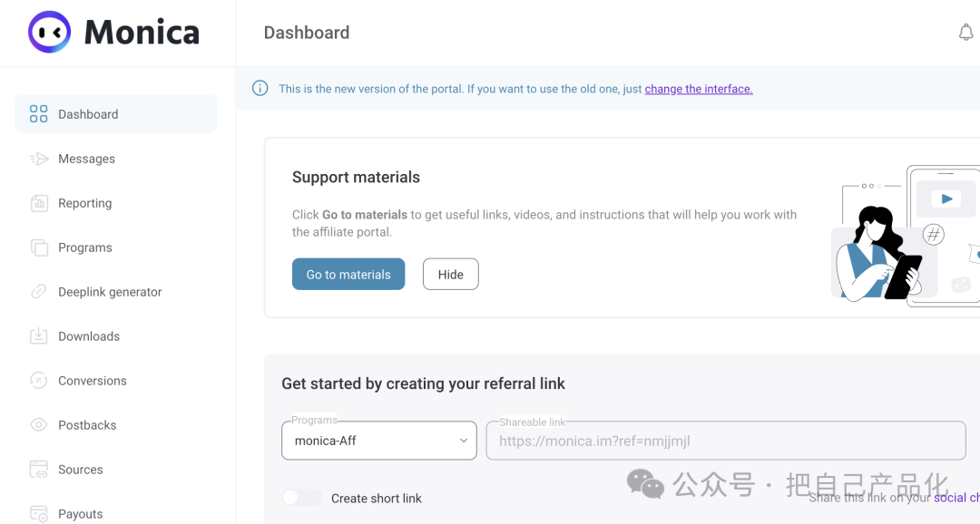This screenshot has height=524, width=980.
Task: Follow the change the interface link
Action: point(699,89)
